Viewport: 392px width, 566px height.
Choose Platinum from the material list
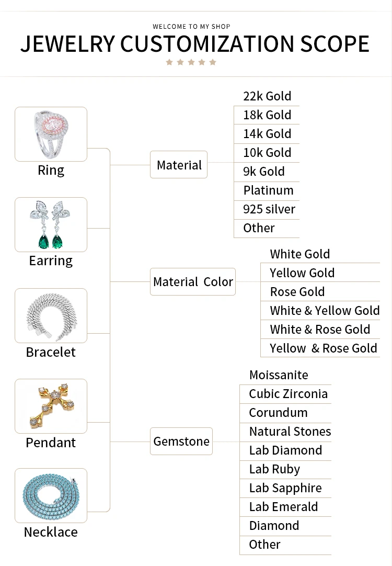point(268,190)
